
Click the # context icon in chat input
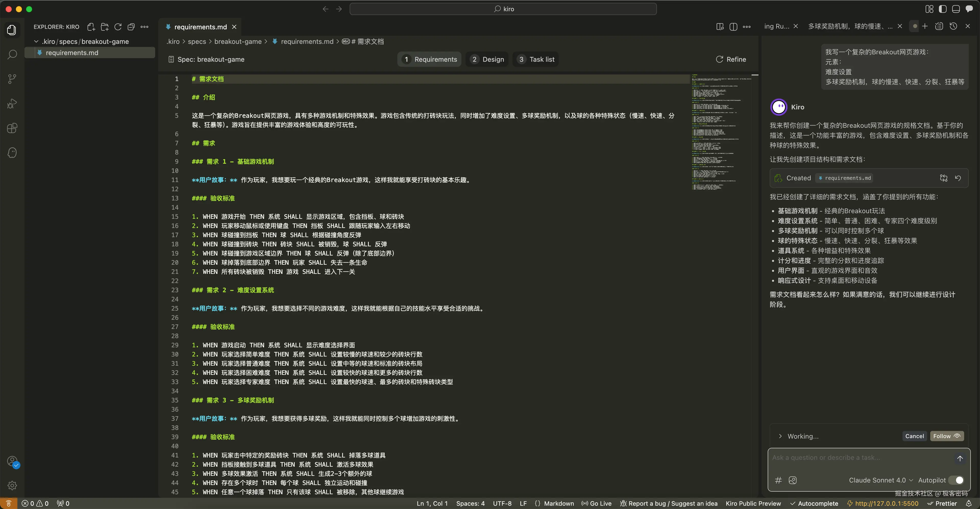click(778, 480)
